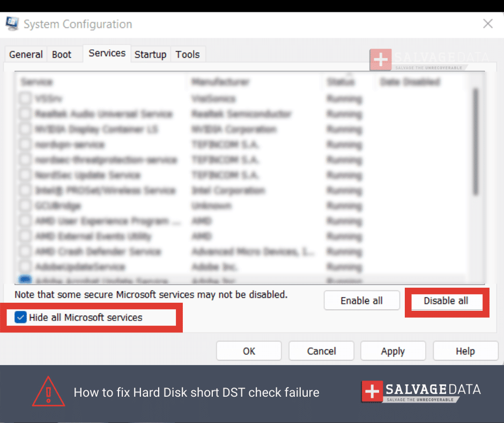This screenshot has width=504, height=423.
Task: Select the AMD User Experience Program row
Action: [242, 221]
